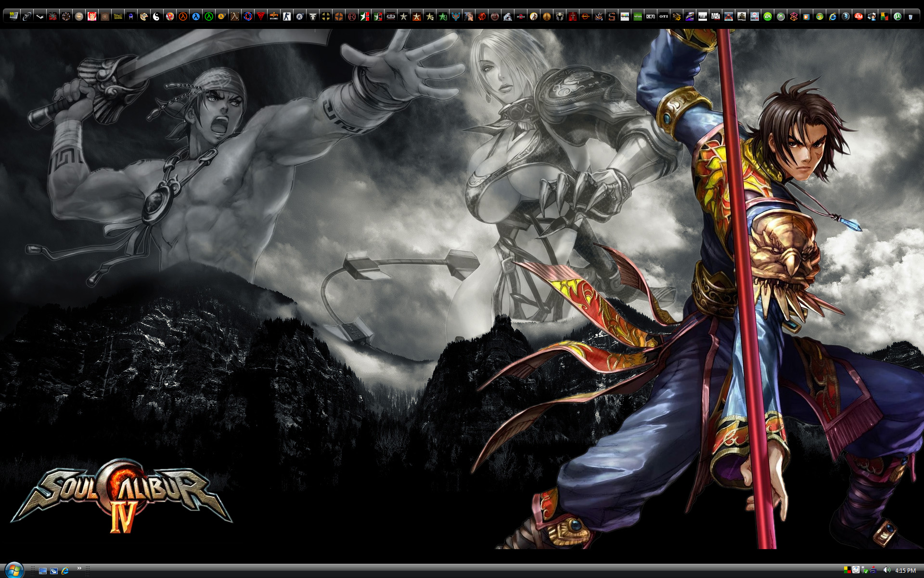Launch the green Xbox icon
924x578 pixels.
point(781,16)
